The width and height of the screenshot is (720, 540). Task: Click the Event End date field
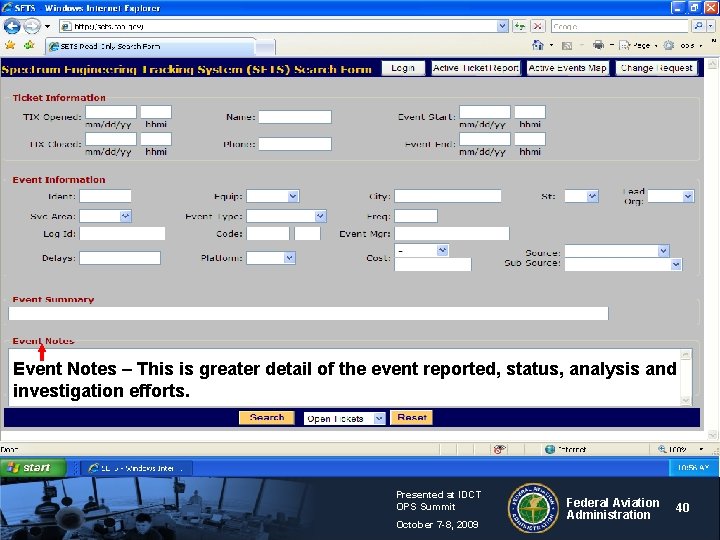[485, 139]
